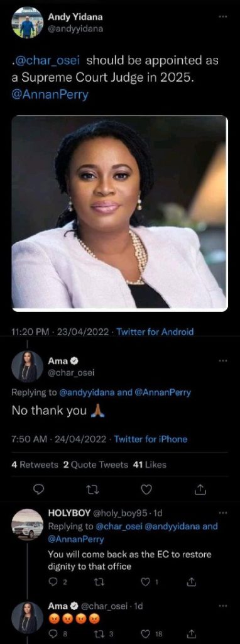Open the @AnnanPerry mention in Andy's tweet

(x=50, y=96)
